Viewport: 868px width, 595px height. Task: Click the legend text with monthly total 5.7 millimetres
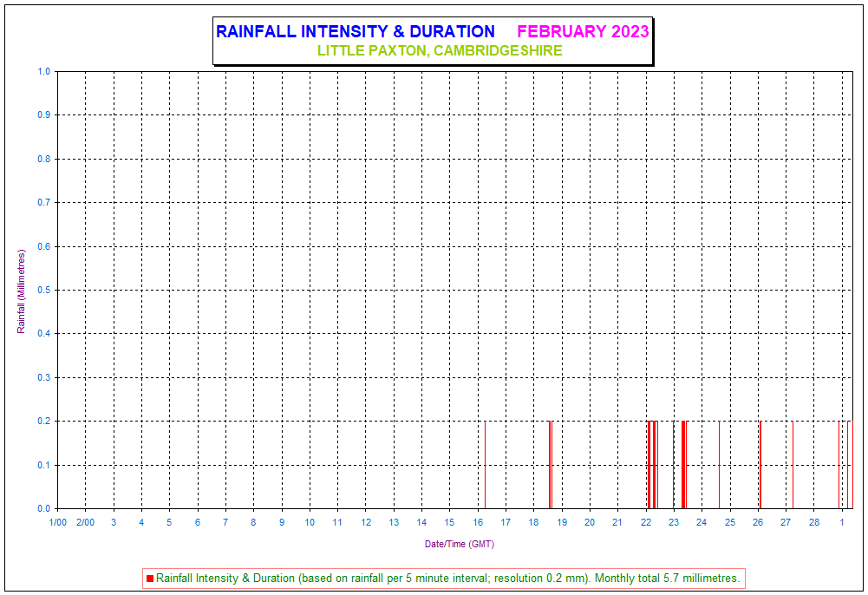(x=447, y=579)
